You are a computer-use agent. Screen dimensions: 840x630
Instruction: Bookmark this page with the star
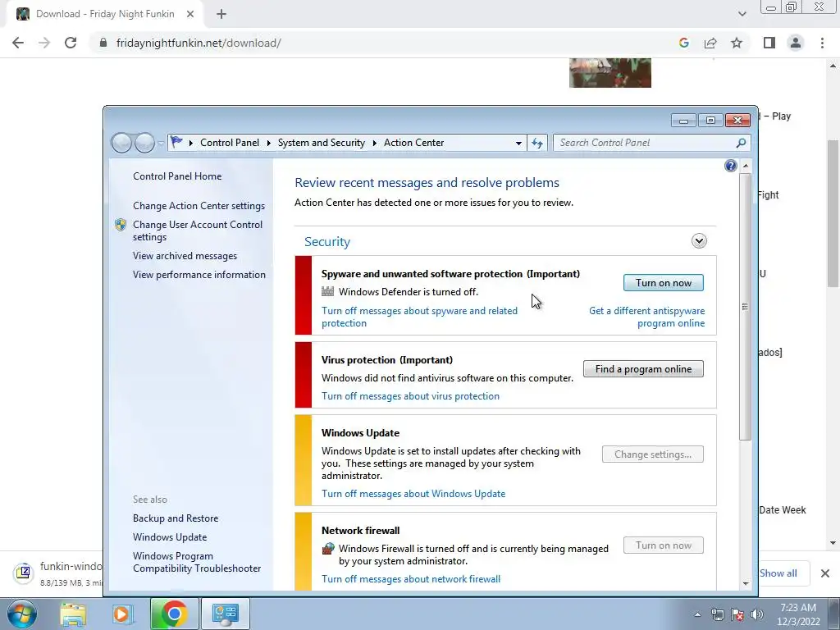(737, 43)
